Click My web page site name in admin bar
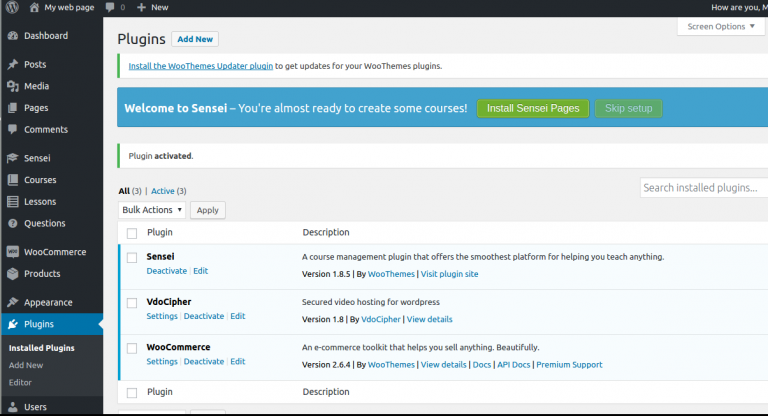768x416 pixels. pyautogui.click(x=69, y=7)
